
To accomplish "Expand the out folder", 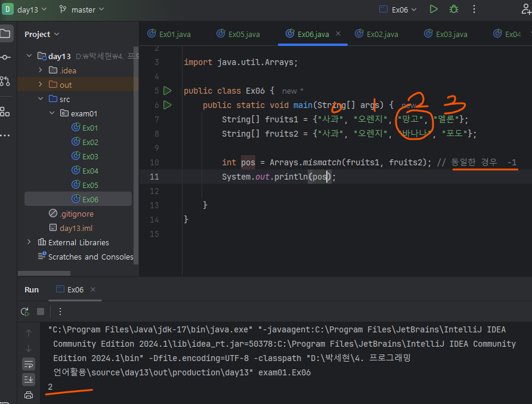I will pyautogui.click(x=41, y=84).
